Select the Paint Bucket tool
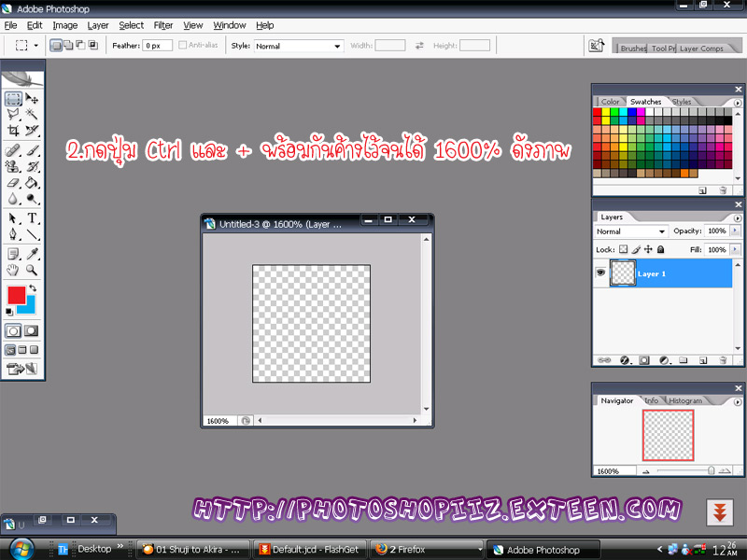This screenshot has height=560, width=747. (32, 183)
